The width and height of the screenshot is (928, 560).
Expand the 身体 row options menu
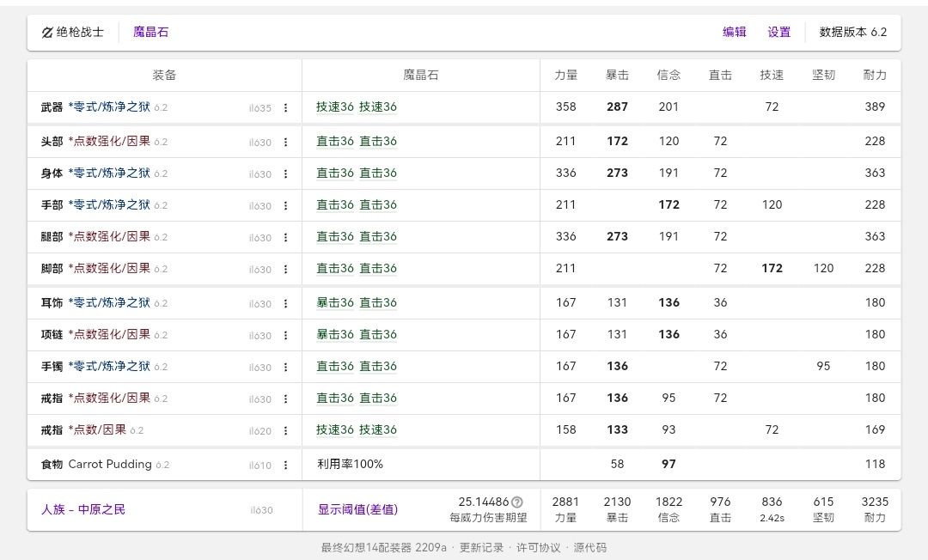(x=286, y=173)
